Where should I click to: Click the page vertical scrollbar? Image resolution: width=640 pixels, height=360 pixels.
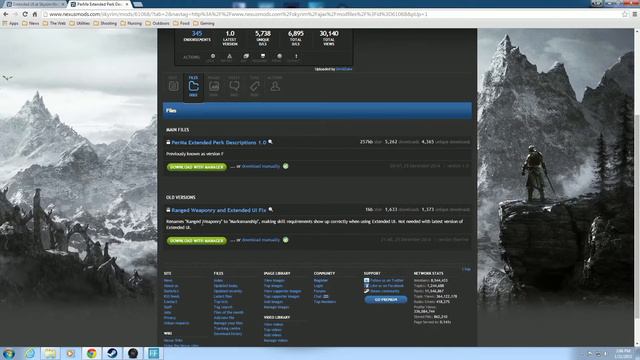click(636, 187)
